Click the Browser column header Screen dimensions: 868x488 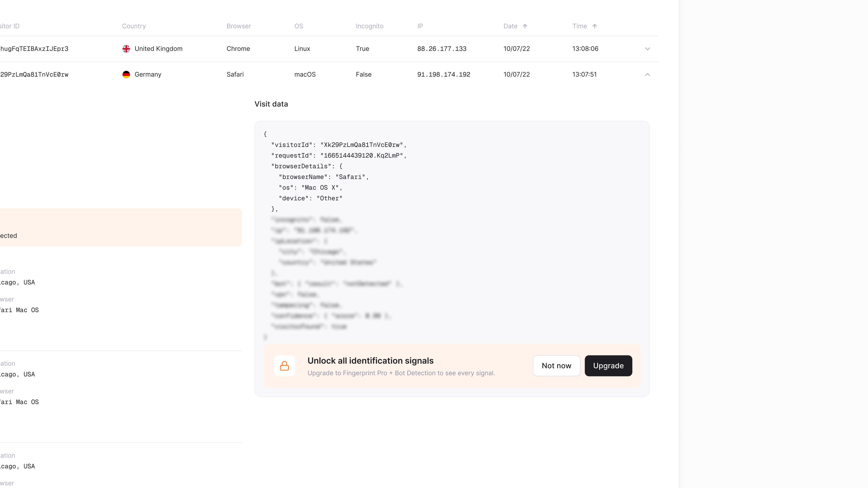pyautogui.click(x=238, y=26)
